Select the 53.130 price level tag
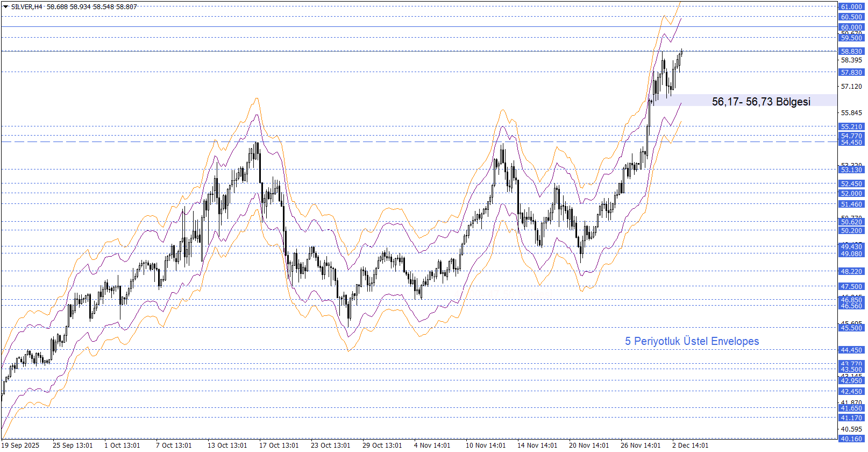The image size is (868, 452). (x=851, y=170)
